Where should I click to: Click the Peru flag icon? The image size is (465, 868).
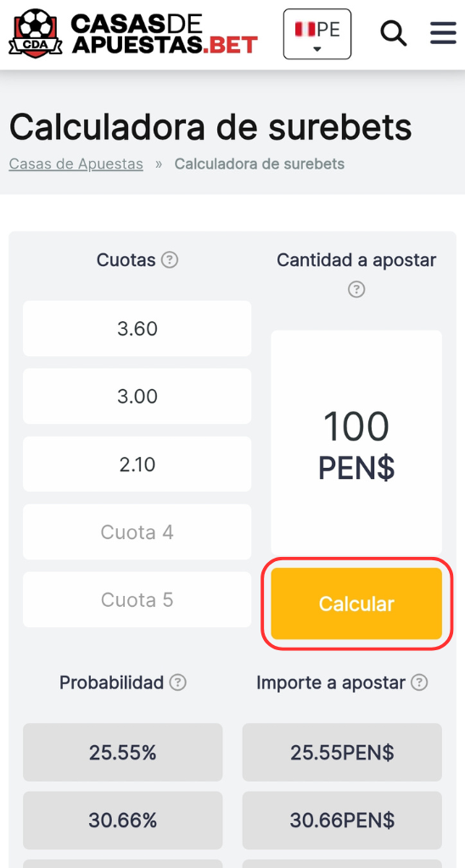pos(305,29)
